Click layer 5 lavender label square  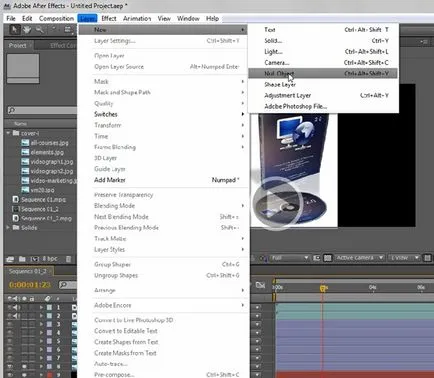49,341
